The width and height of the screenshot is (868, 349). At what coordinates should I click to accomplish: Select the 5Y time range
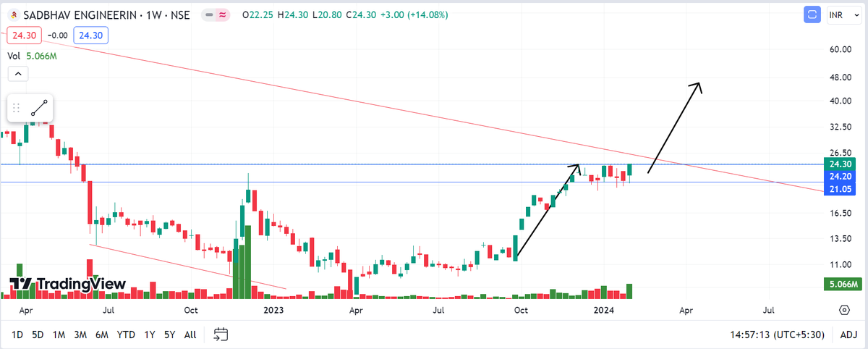[x=169, y=335]
